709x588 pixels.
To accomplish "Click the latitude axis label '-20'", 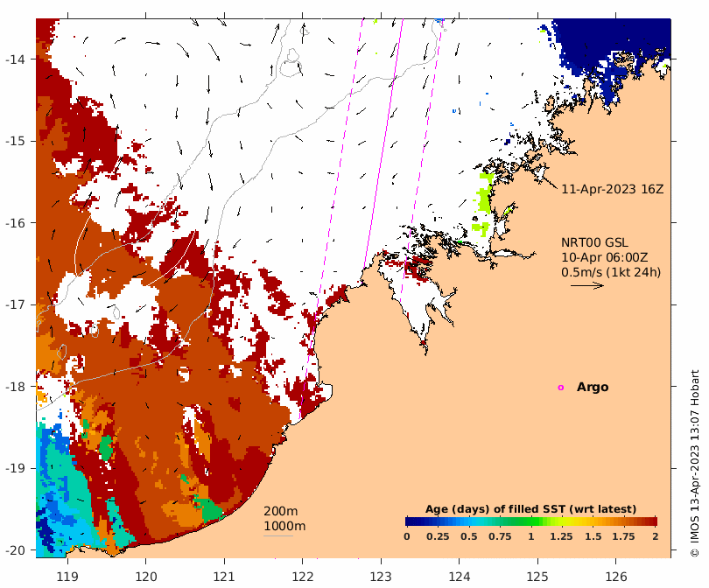I will [15, 550].
